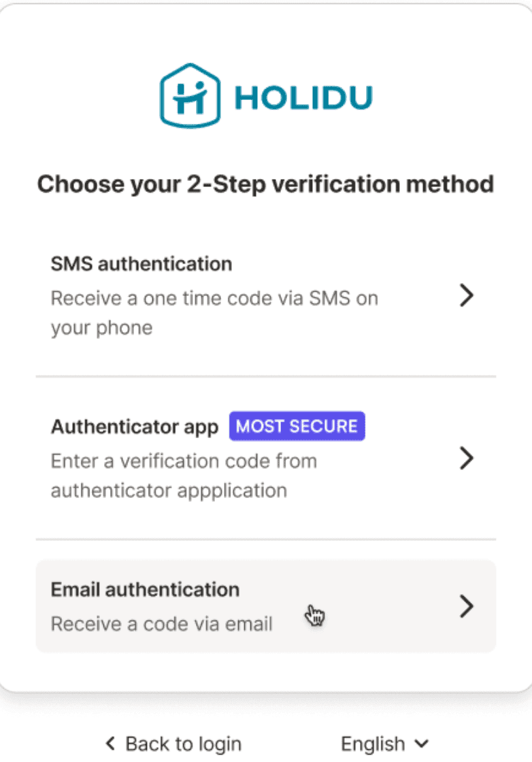Open the English language dropdown label
The height and width of the screenshot is (762, 532).
(373, 744)
